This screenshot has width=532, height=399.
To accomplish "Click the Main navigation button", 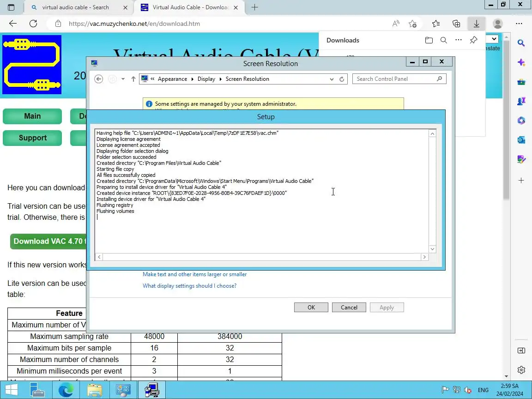I will 32,116.
